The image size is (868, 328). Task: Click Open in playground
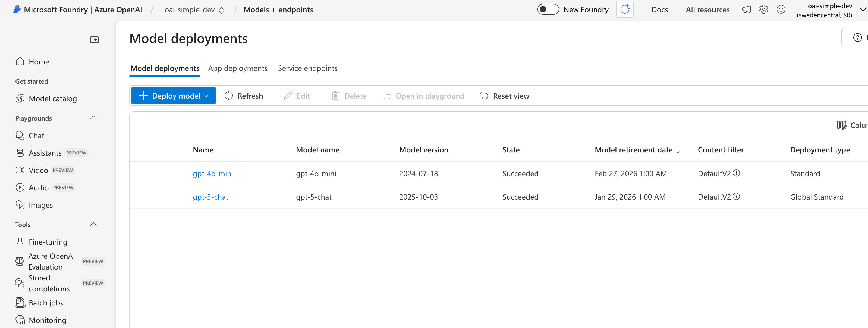tap(423, 96)
